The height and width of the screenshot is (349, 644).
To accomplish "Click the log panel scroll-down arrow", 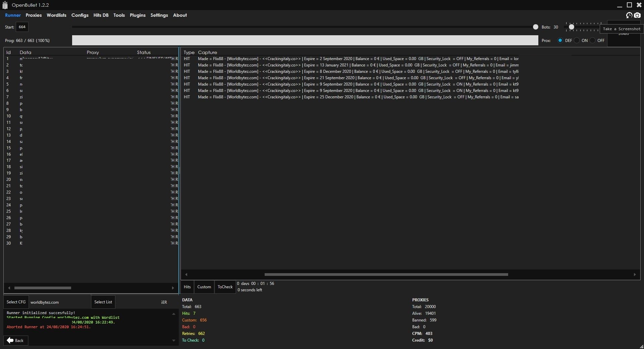I will [173, 341].
